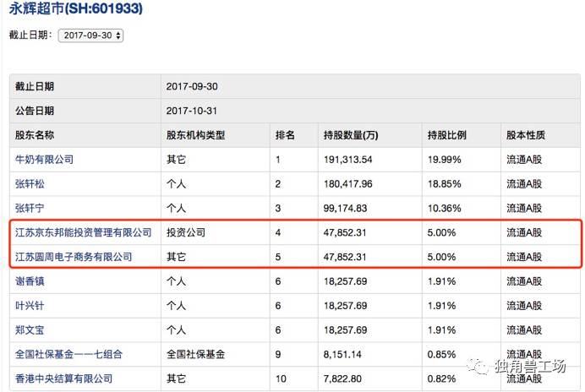Select 张轩松 row's 流通A股 cell
Viewport: 585px width, 392px height.
[x=524, y=184]
